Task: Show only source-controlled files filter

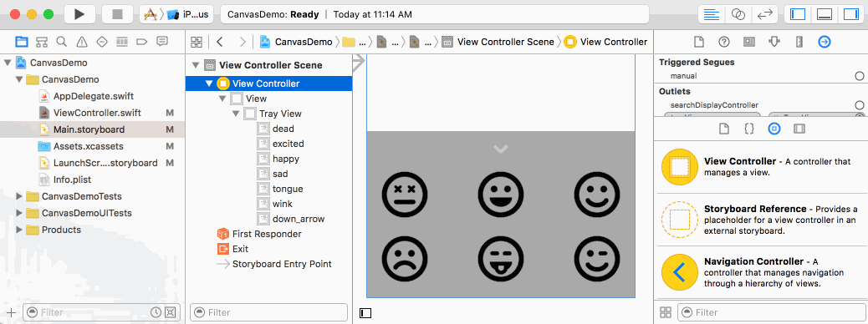Action: tap(171, 312)
